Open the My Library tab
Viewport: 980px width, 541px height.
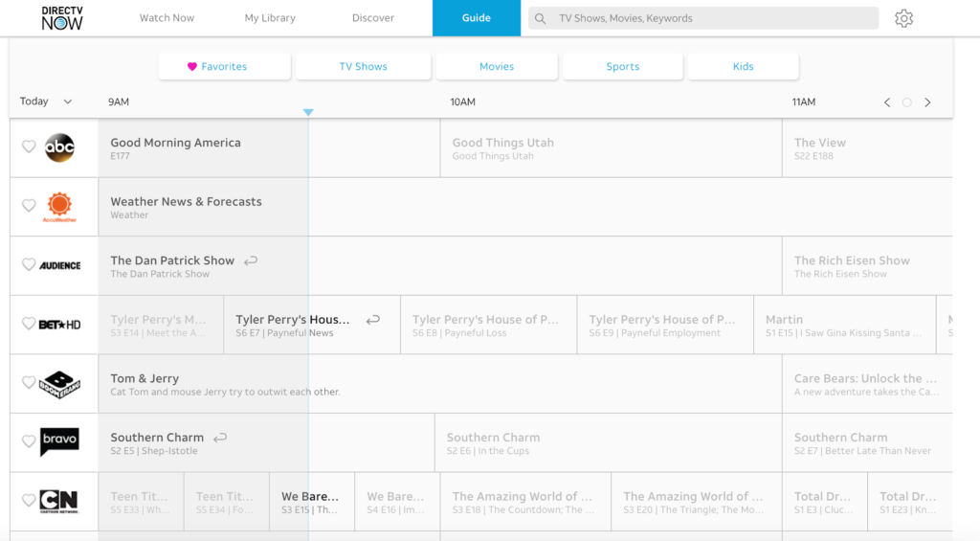tap(270, 18)
